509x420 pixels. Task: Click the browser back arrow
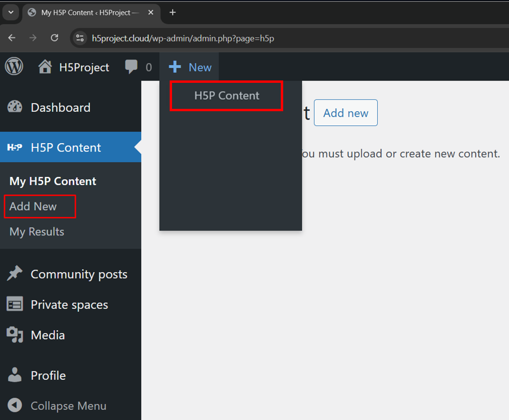pyautogui.click(x=12, y=38)
